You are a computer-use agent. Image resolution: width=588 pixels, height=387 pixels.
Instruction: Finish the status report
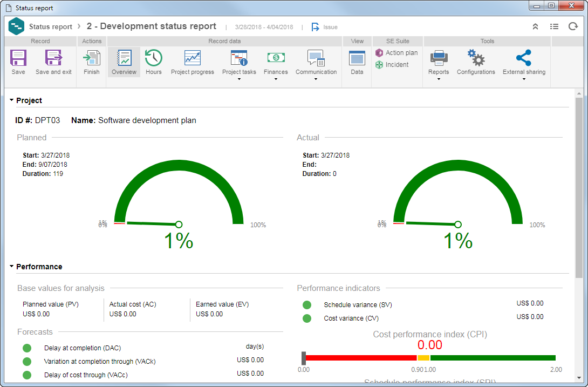(92, 62)
